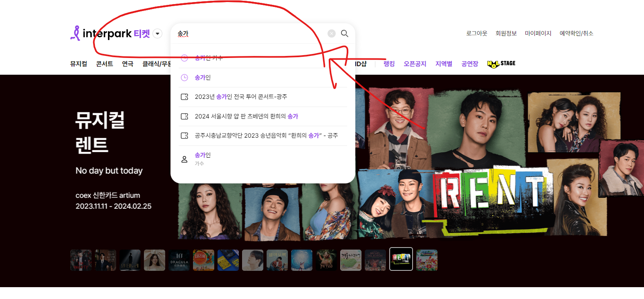Open 마이페이지
644x299 pixels.
pyautogui.click(x=538, y=33)
